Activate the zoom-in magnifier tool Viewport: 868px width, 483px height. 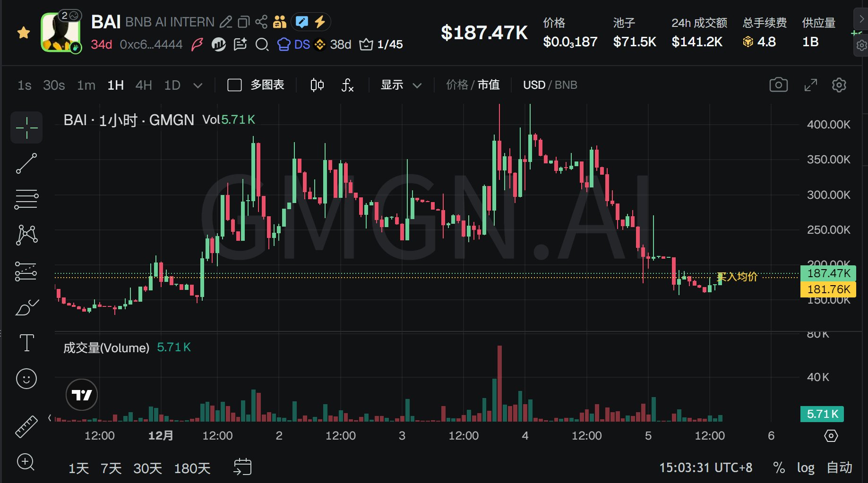pyautogui.click(x=26, y=462)
